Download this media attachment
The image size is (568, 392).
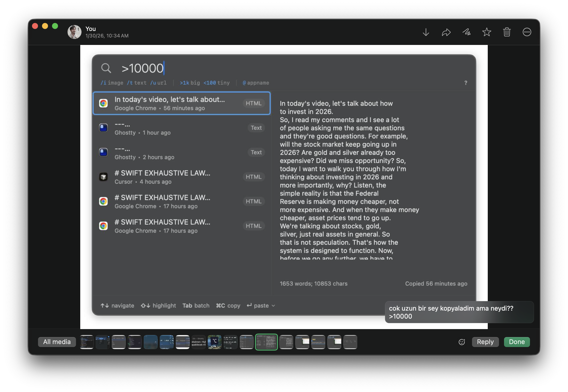(426, 32)
